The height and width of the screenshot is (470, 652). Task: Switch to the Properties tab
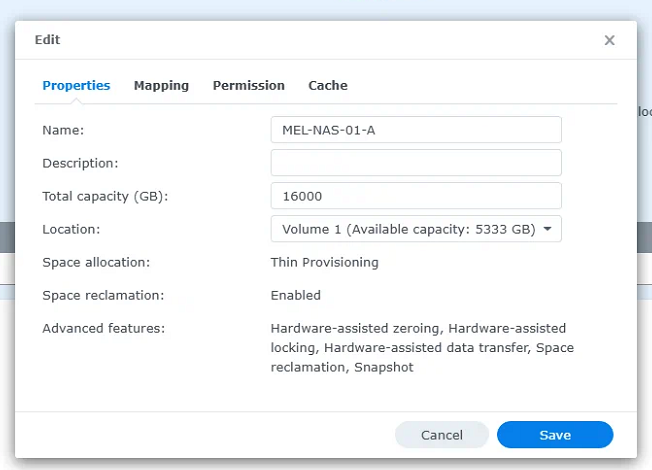coord(76,86)
